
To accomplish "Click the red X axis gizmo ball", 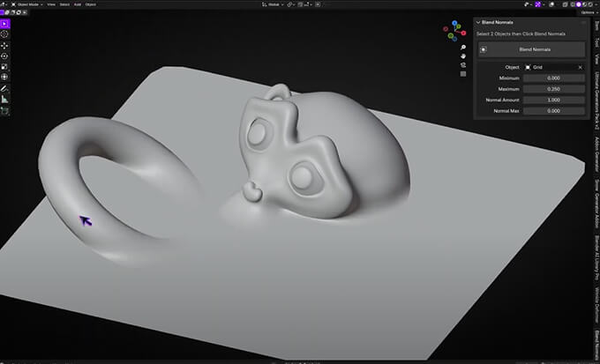I will click(x=463, y=33).
